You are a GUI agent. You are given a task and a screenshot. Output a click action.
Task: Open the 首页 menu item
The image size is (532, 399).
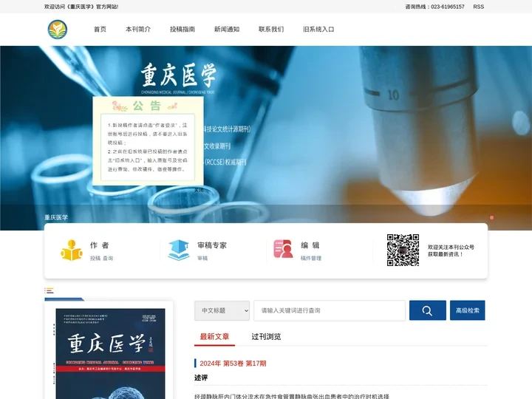coord(100,29)
